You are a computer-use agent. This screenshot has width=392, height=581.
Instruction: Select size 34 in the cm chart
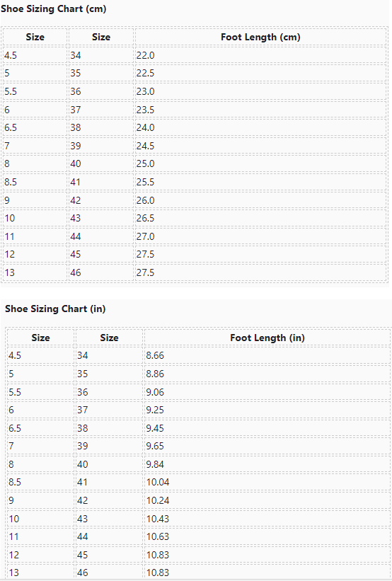pos(100,55)
